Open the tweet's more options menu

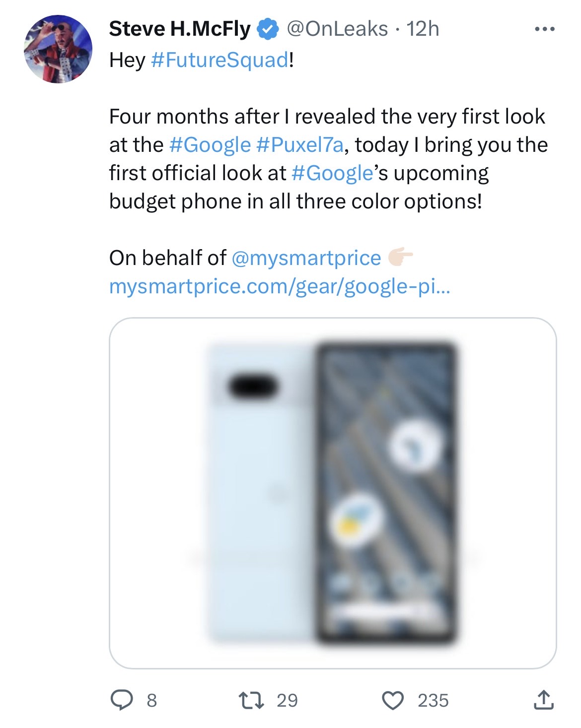545,29
